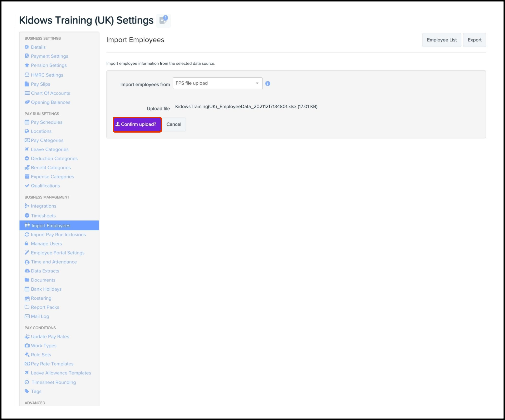Click the FPS file upload dropdown arrow
Image resolution: width=505 pixels, height=420 pixels.
pyautogui.click(x=257, y=83)
